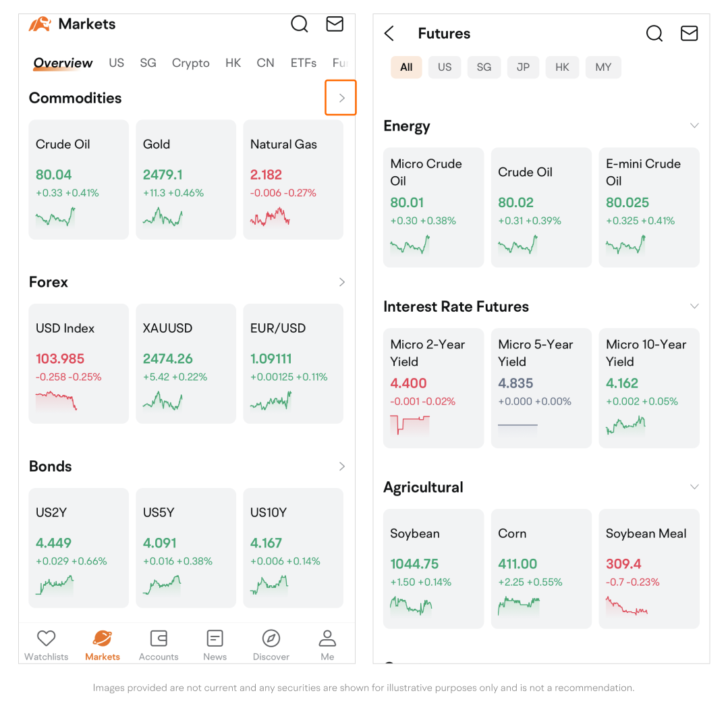Open the Me profile section
The height and width of the screenshot is (708, 728).
click(327, 645)
